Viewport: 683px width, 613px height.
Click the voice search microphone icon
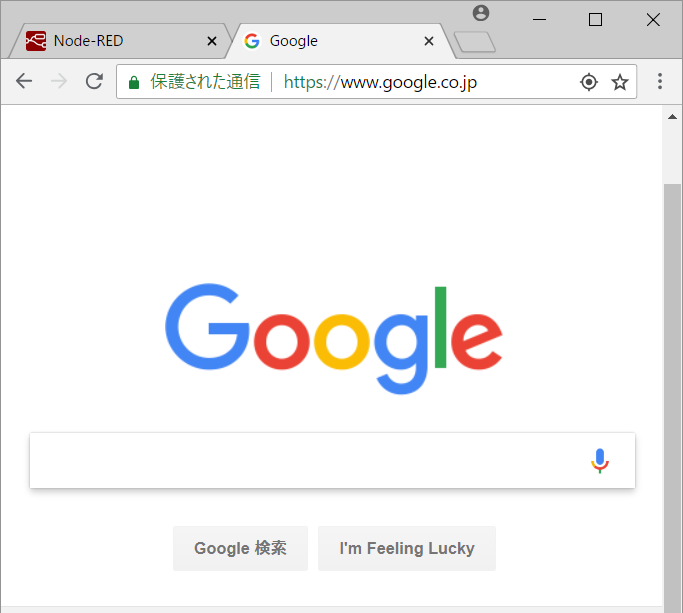(x=600, y=461)
